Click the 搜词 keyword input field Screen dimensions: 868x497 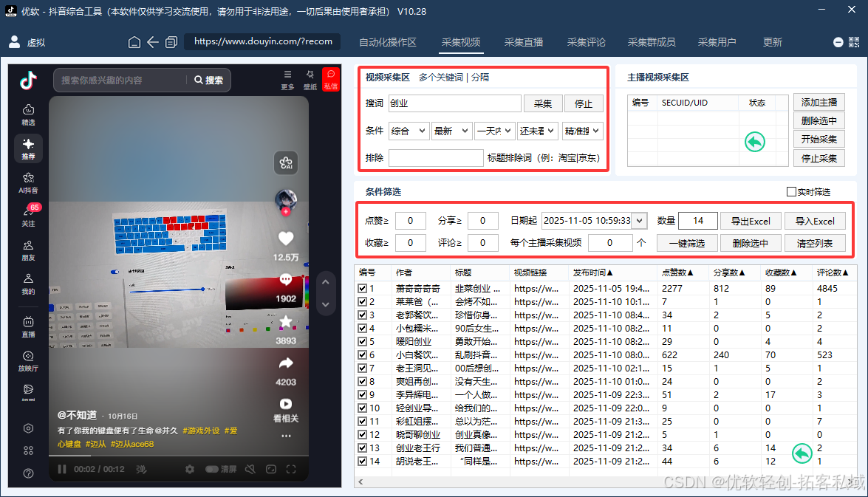454,103
